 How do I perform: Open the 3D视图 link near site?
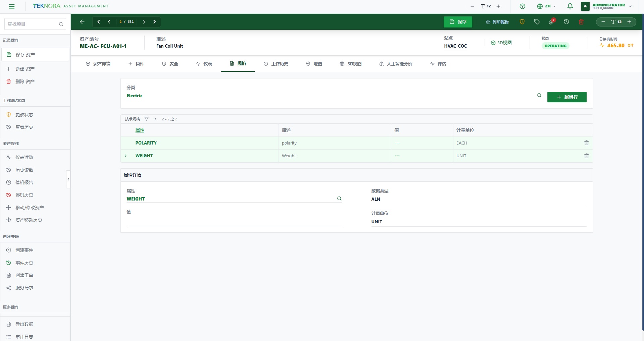pos(501,43)
